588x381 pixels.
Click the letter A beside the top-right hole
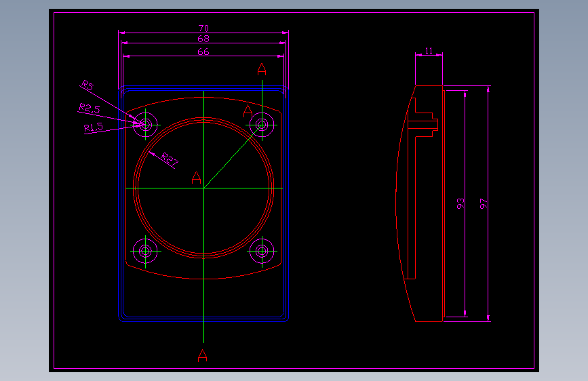coord(248,111)
